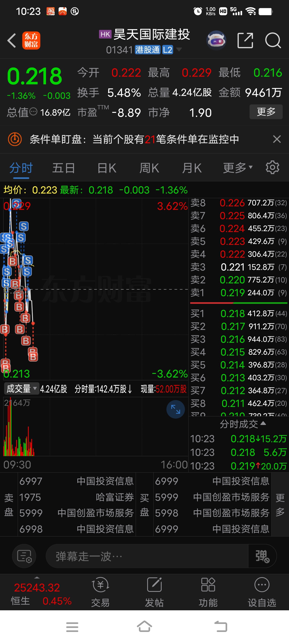Switch to the 日K tab
The width and height of the screenshot is (289, 644).
(107, 168)
